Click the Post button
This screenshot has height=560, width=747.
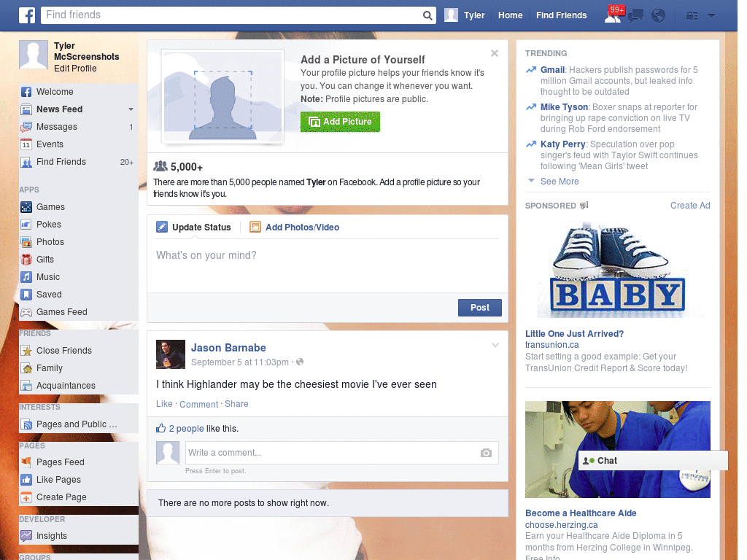pos(480,308)
